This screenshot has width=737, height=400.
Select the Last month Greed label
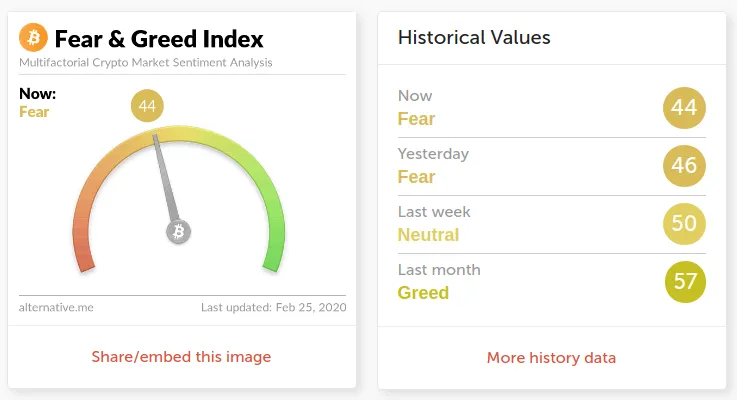[439, 282]
